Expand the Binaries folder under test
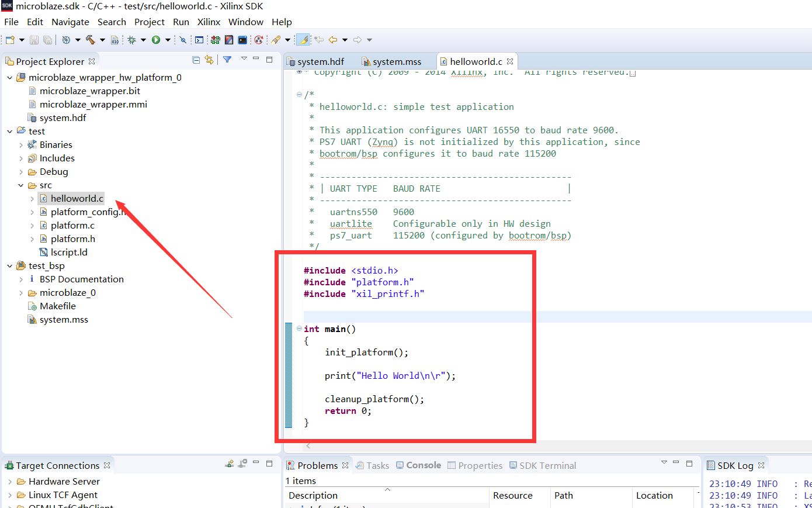The height and width of the screenshot is (508, 812). click(21, 145)
